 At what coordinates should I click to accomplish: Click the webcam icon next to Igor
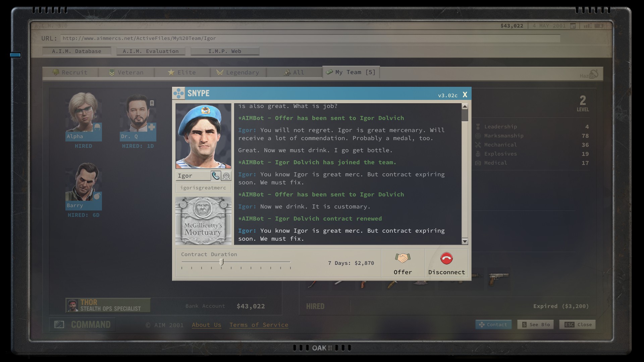point(226,176)
